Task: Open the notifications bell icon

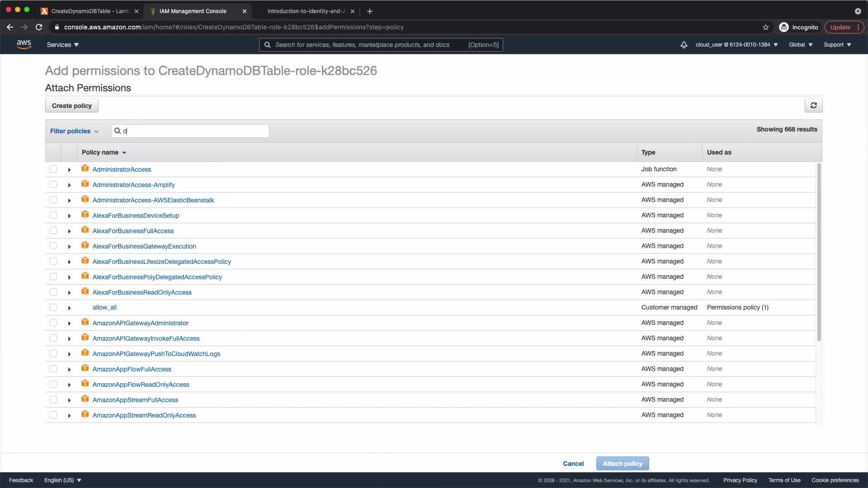Action: pos(684,45)
